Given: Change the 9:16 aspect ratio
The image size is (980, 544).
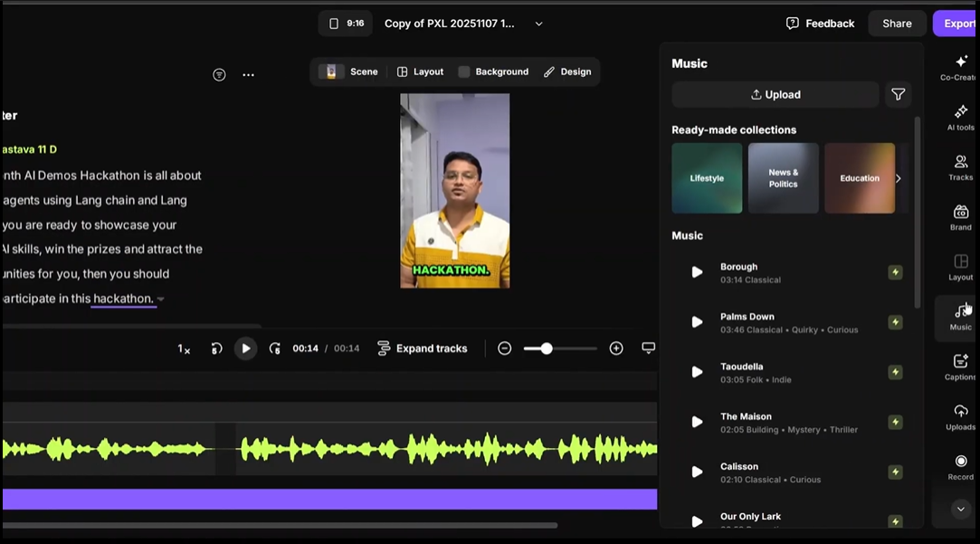Looking at the screenshot, I should point(346,24).
